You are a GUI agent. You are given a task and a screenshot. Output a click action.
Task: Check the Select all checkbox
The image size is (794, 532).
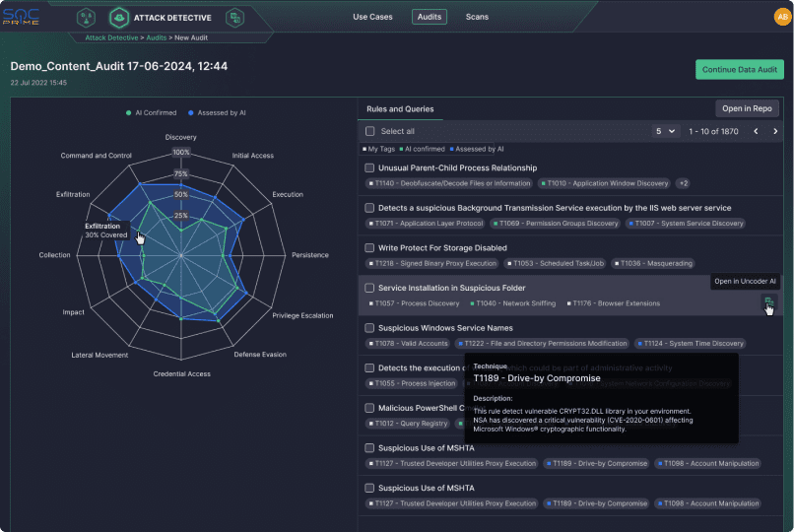(x=370, y=131)
